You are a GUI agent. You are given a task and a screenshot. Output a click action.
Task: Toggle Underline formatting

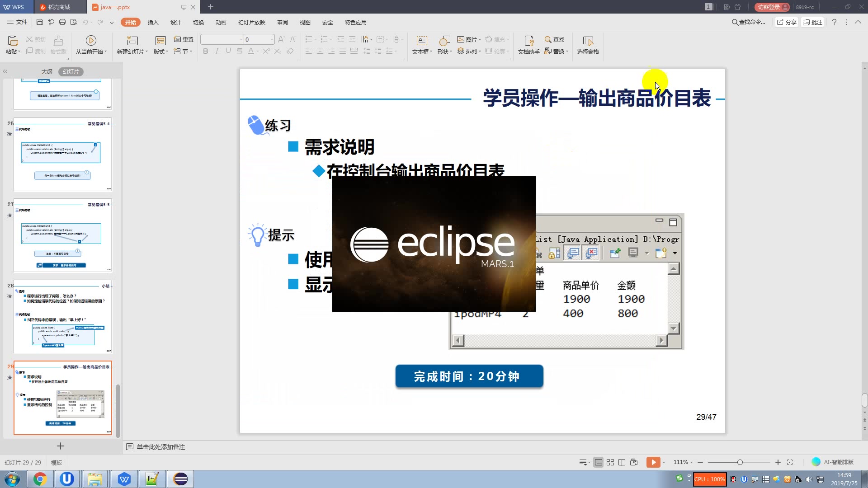point(228,51)
